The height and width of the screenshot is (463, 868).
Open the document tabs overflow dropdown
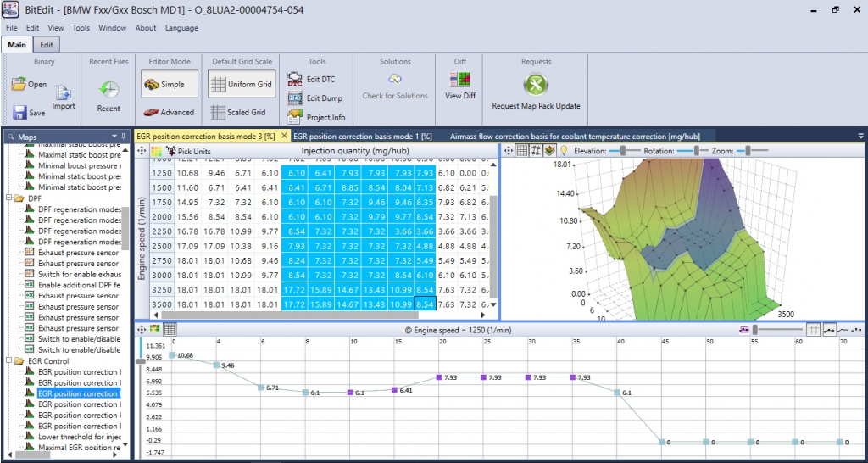pyautogui.click(x=860, y=136)
